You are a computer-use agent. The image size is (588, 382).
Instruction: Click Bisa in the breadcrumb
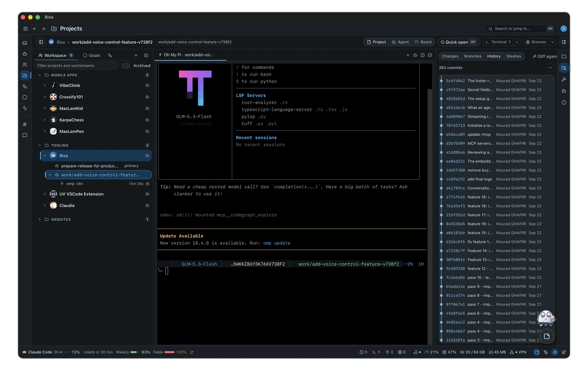point(61,42)
